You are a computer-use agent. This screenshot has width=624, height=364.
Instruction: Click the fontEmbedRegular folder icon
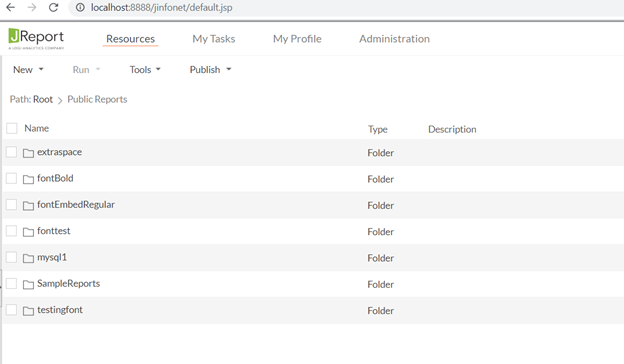coord(28,206)
